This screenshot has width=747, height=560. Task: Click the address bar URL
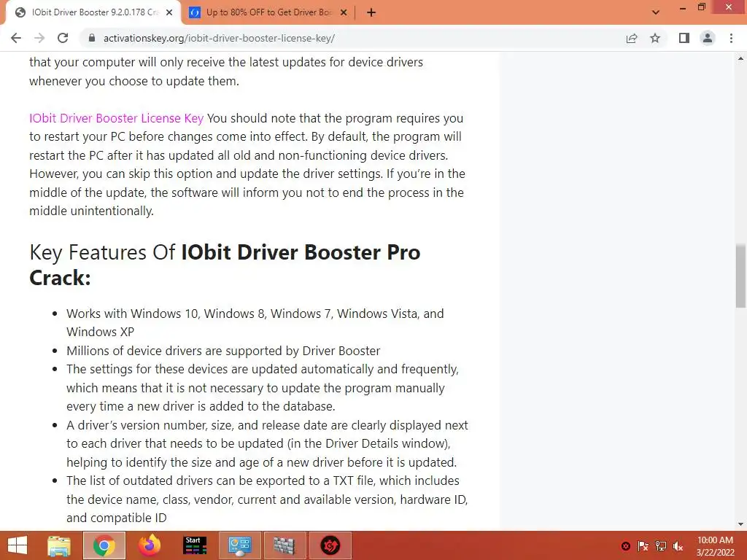click(219, 38)
